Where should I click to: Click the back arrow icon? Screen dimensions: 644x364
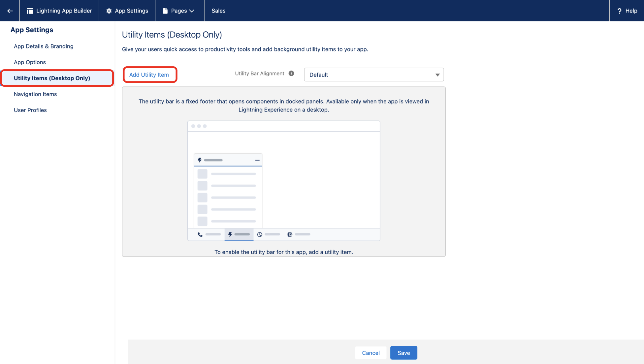click(10, 11)
